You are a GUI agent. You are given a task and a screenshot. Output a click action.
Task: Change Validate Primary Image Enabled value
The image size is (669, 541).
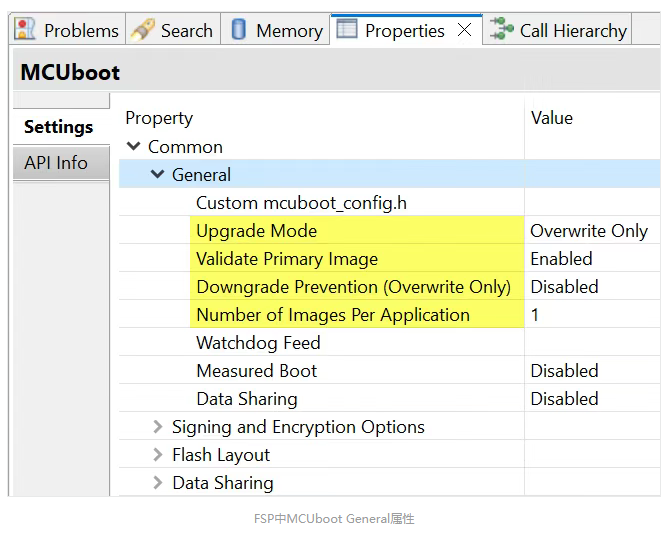(x=592, y=259)
